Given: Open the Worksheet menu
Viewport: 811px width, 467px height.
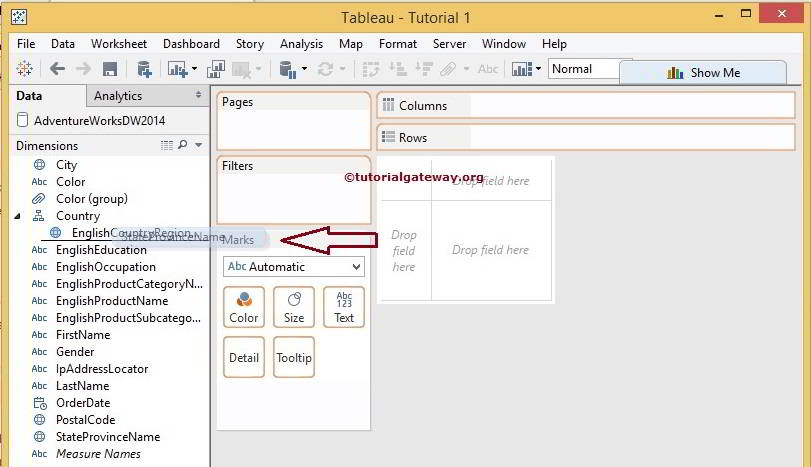Looking at the screenshot, I should (119, 44).
